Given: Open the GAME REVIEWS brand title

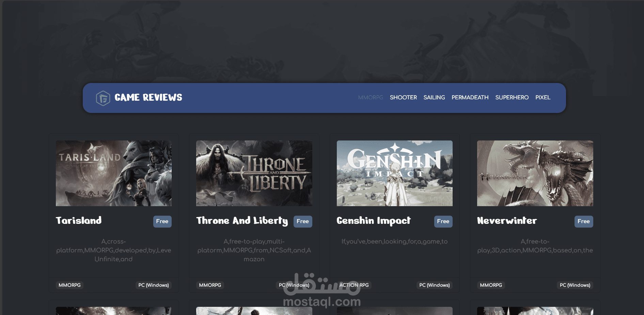Looking at the screenshot, I should pos(148,98).
